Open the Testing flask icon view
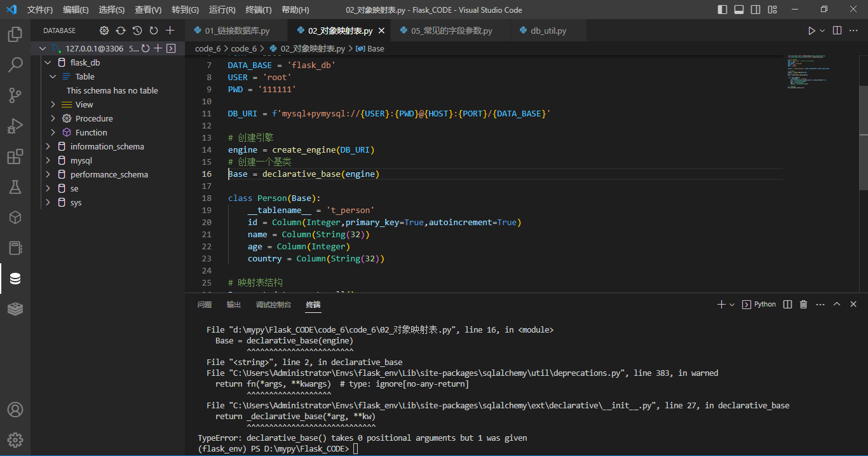 pyautogui.click(x=15, y=187)
